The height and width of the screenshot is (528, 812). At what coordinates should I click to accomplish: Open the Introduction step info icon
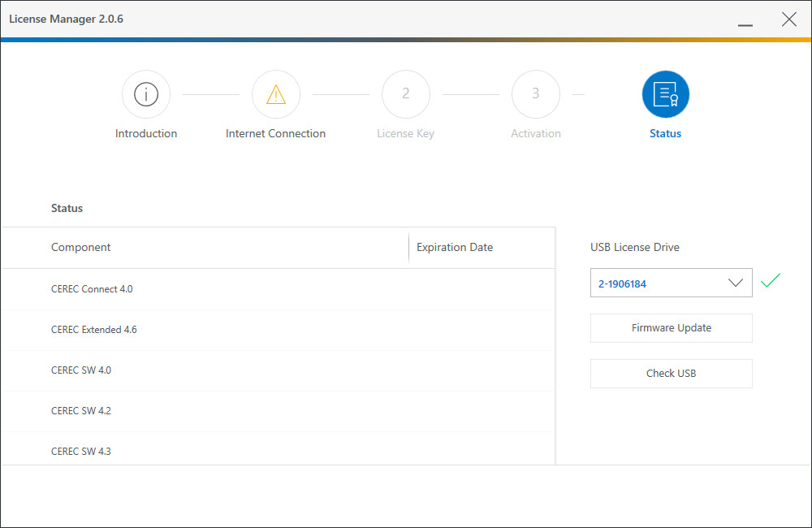point(146,94)
